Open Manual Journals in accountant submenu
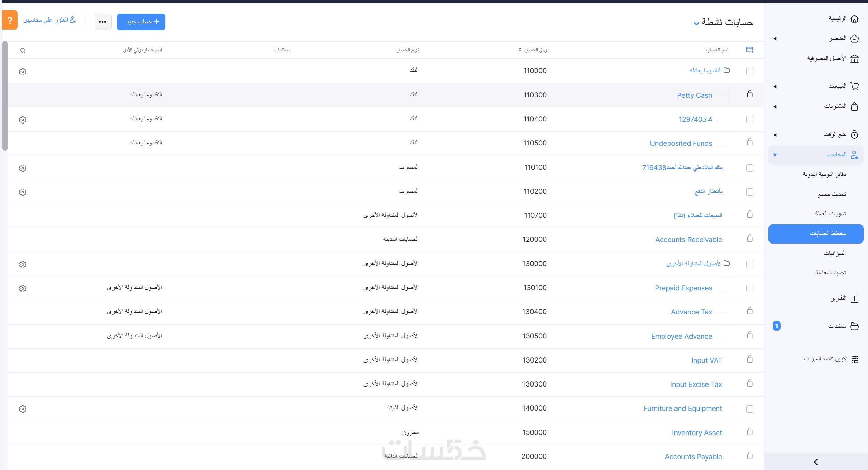The height and width of the screenshot is (470, 868). pos(824,174)
